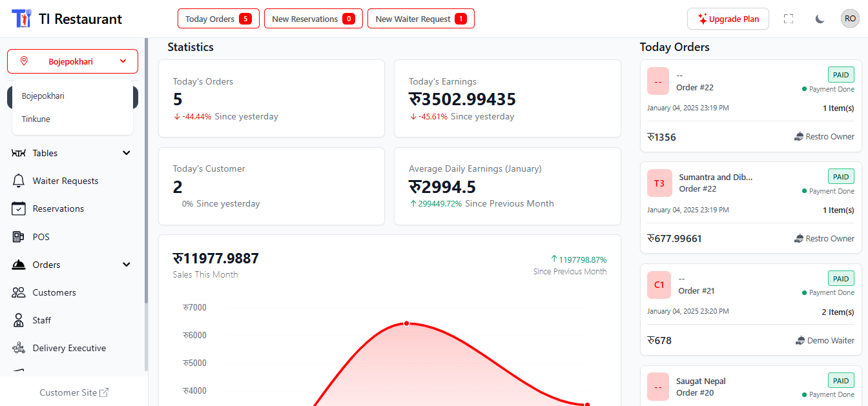Click the ₹11977.9887 sales total
Screen dimensions: 868x406
click(x=216, y=258)
